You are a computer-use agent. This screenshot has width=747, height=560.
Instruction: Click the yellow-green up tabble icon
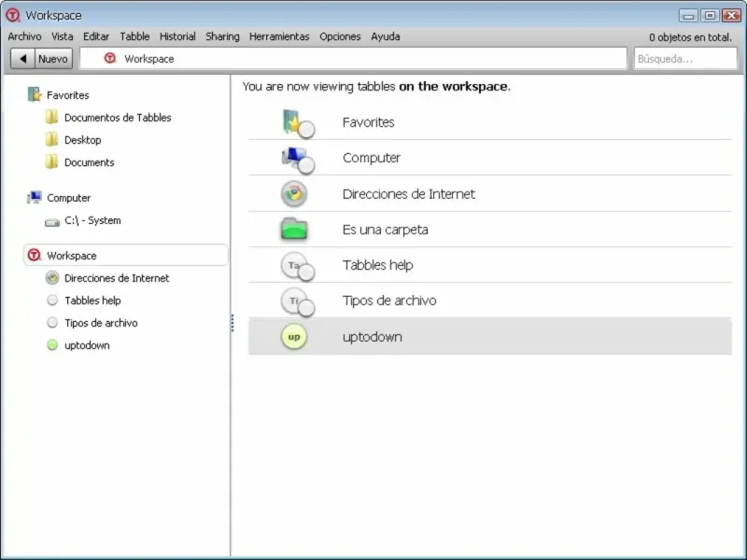(294, 336)
